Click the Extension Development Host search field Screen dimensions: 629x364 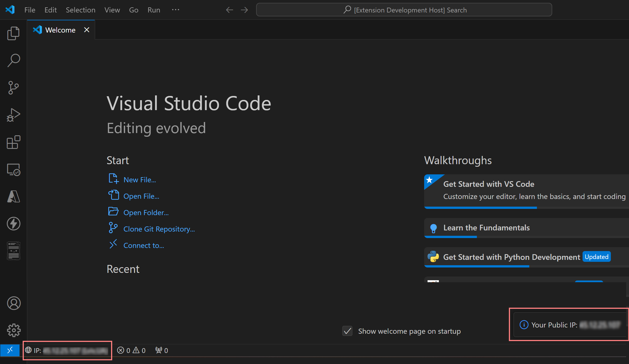click(404, 10)
